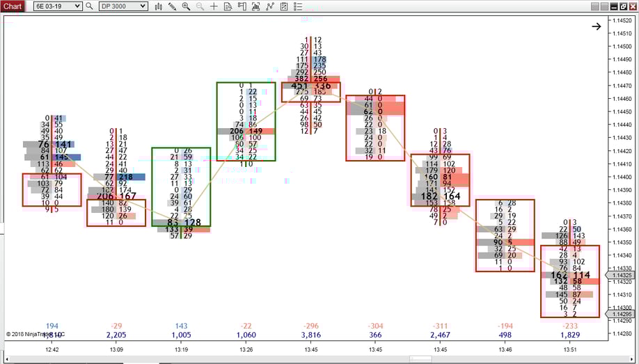639x364 pixels.
Task: Expand the DP 3000 interval dropdown
Action: pos(143,6)
